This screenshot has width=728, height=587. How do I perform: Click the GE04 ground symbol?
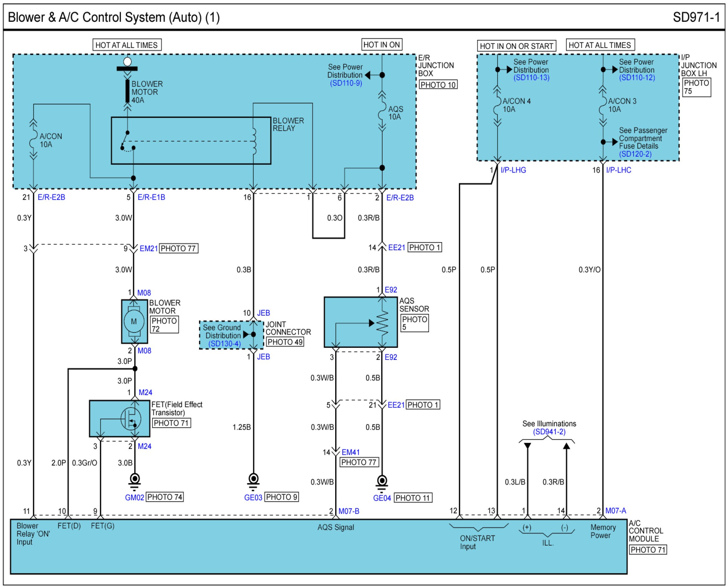coord(382,481)
